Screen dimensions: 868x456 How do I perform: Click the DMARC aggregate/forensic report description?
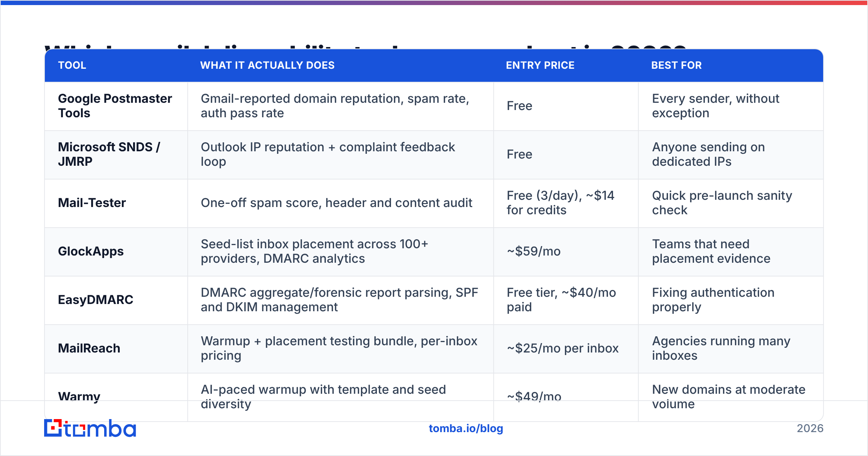(x=339, y=300)
